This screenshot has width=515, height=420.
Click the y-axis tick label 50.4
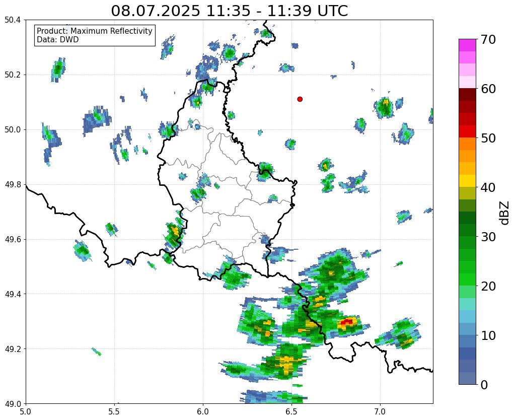[13, 20]
